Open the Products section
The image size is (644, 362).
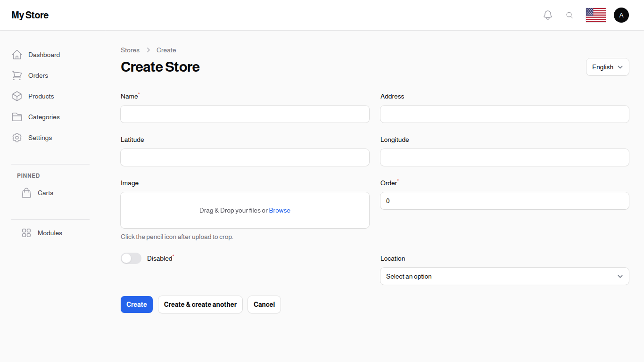point(41,96)
